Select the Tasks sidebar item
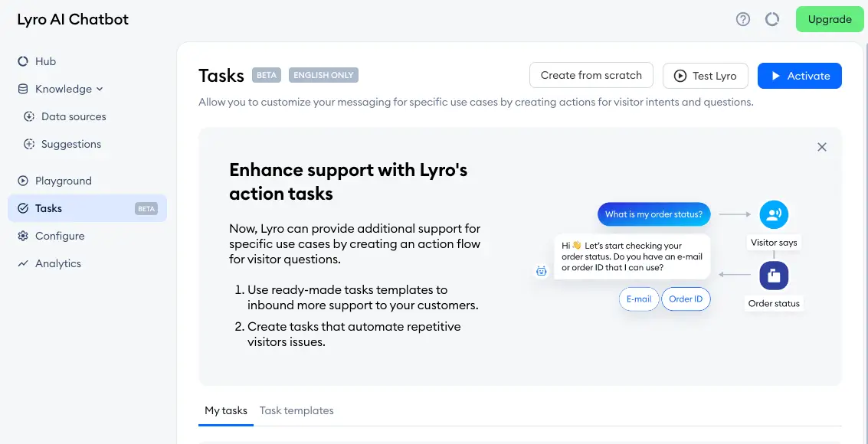Image resolution: width=868 pixels, height=444 pixels. [87, 208]
